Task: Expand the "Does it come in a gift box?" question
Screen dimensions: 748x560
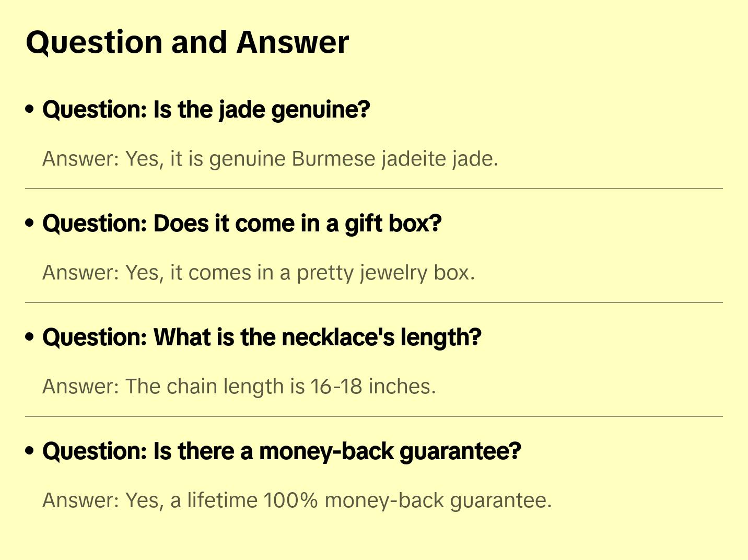Action: [x=242, y=224]
